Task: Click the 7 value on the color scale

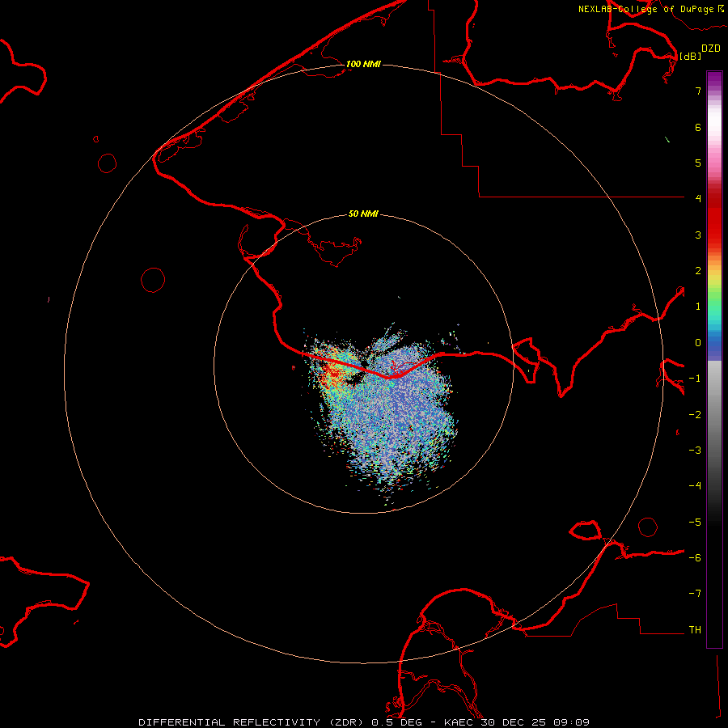Action: (698, 91)
